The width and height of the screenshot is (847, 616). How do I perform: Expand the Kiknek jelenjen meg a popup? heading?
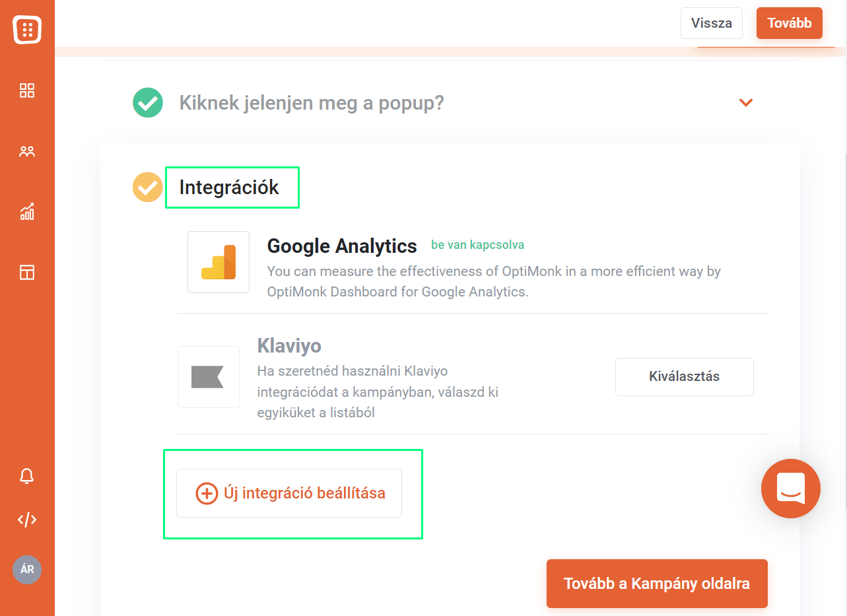click(312, 103)
